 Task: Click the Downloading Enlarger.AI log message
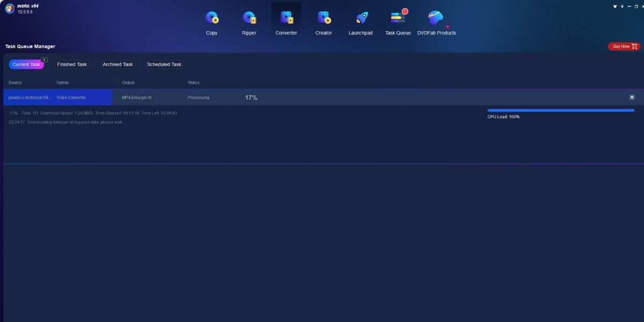(x=67, y=122)
